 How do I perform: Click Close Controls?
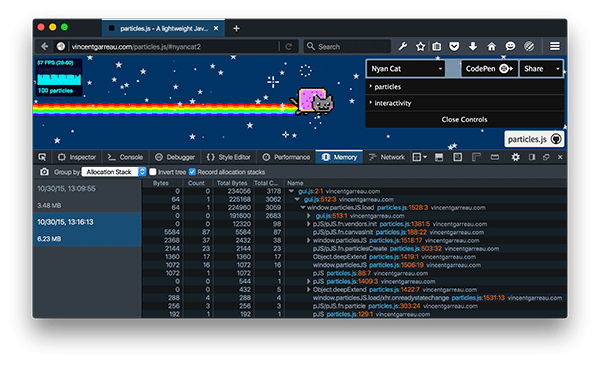pos(465,120)
